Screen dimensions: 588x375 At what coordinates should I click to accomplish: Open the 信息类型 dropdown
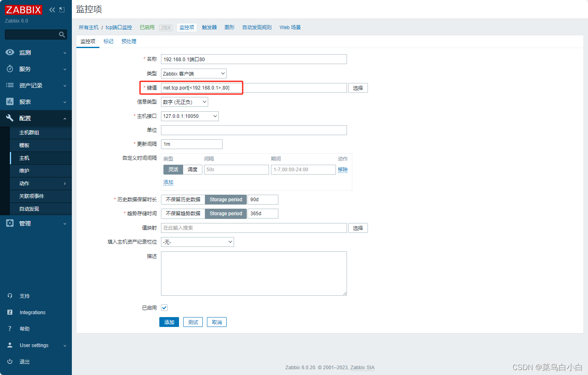click(x=184, y=102)
